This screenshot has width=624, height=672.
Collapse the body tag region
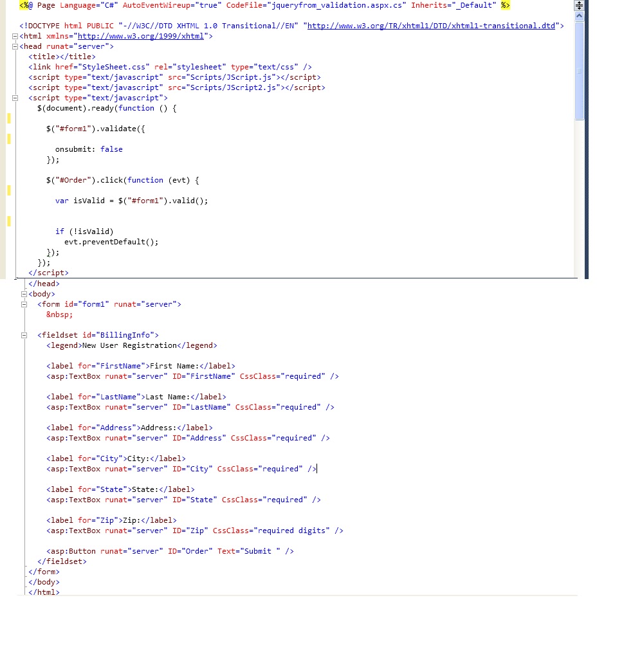[24, 294]
